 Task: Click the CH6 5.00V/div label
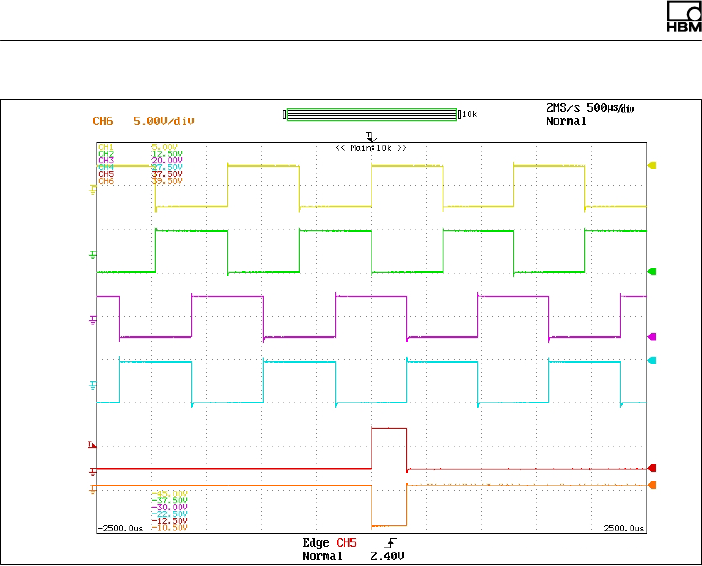143,121
